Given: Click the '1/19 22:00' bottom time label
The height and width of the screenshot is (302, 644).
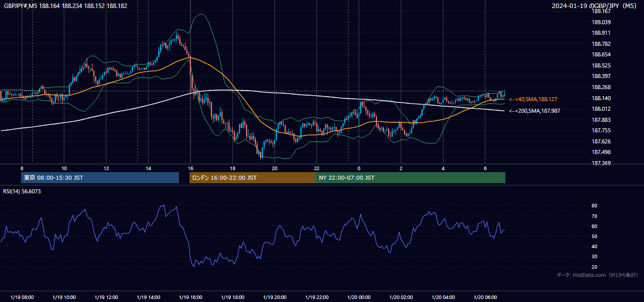Looking at the screenshot, I should point(316,297).
